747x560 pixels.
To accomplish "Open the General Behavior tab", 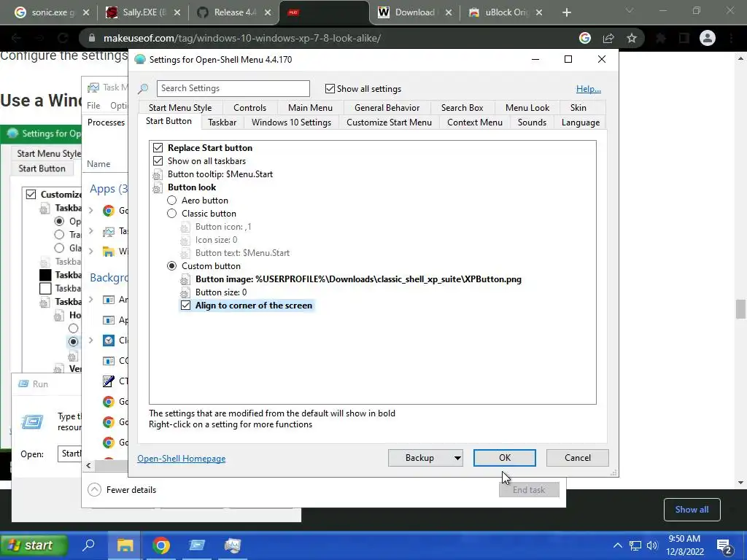I will [387, 108].
